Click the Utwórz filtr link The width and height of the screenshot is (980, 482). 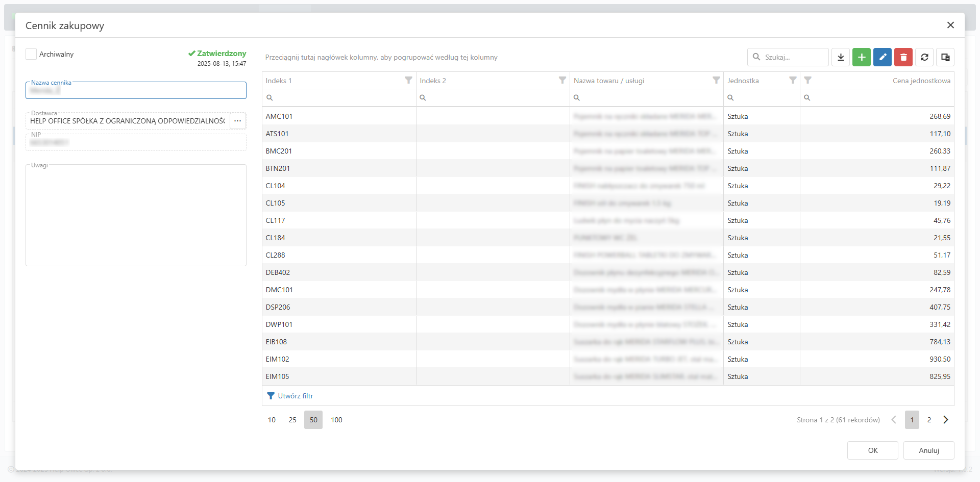coord(295,396)
